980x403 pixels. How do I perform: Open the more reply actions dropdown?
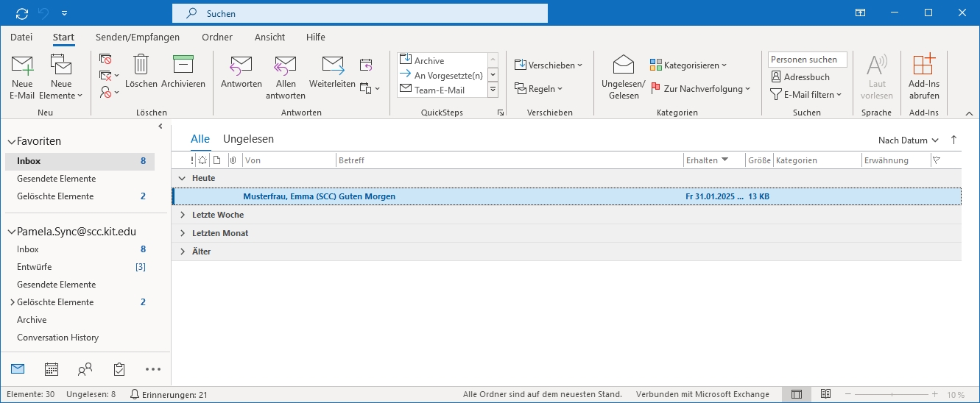coord(370,89)
